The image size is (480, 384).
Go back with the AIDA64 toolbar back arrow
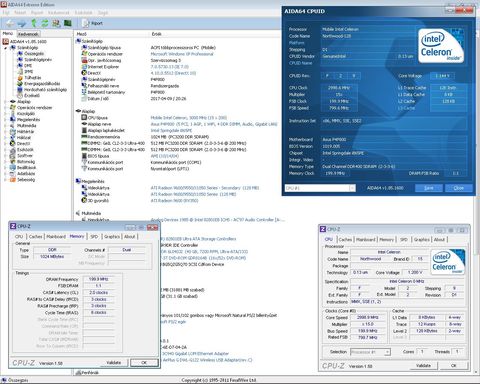tap(10, 23)
